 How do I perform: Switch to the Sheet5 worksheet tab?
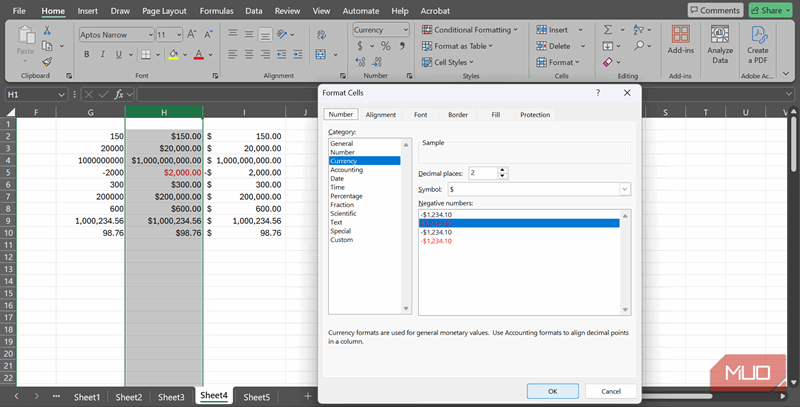(257, 397)
